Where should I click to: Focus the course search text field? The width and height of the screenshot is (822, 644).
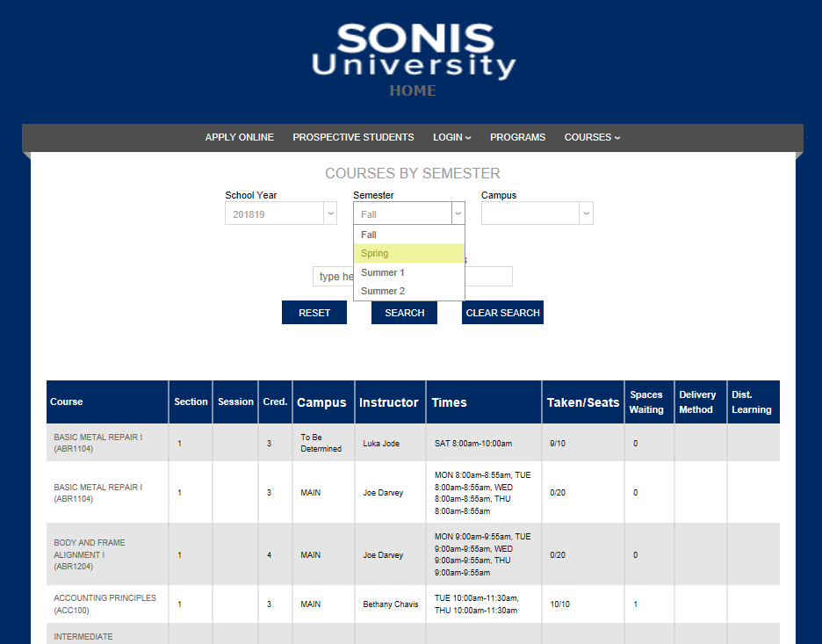(333, 277)
